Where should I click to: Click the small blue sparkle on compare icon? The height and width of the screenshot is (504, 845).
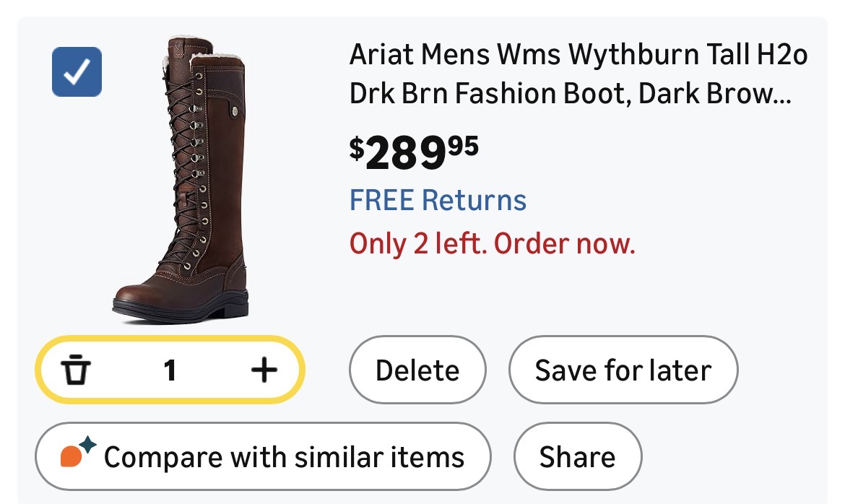88,445
